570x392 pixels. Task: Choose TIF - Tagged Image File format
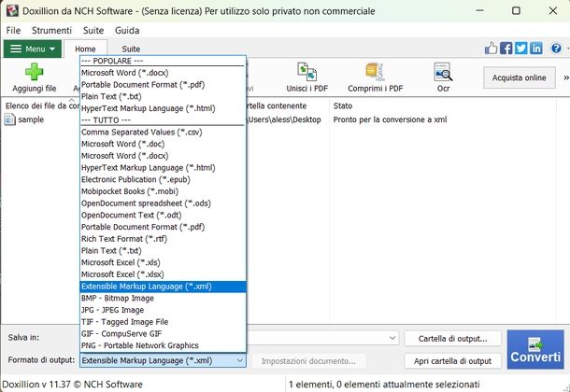(x=163, y=322)
